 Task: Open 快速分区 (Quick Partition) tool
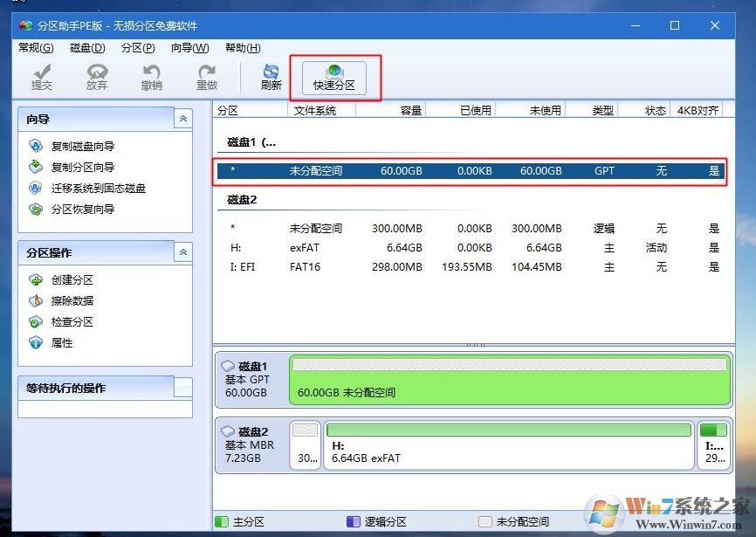(x=334, y=77)
